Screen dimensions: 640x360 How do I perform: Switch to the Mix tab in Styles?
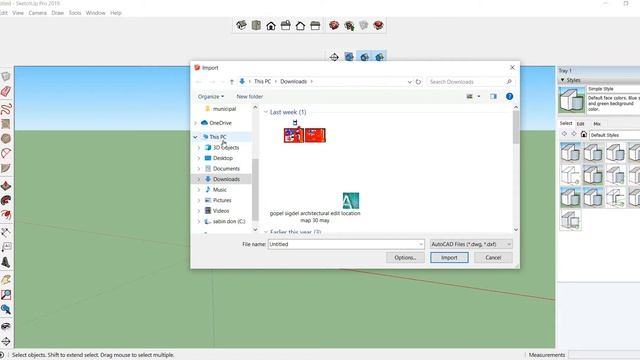pos(597,124)
